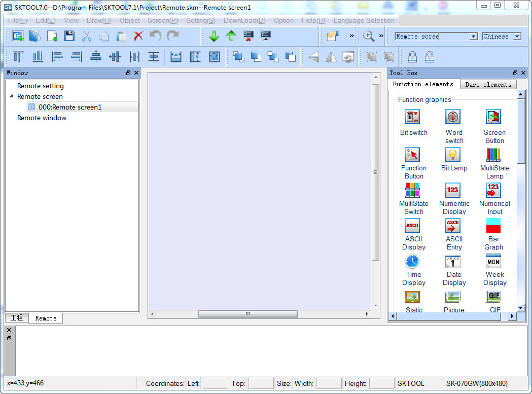Select the Numerical Input element
This screenshot has height=394, width=532.
(x=493, y=190)
